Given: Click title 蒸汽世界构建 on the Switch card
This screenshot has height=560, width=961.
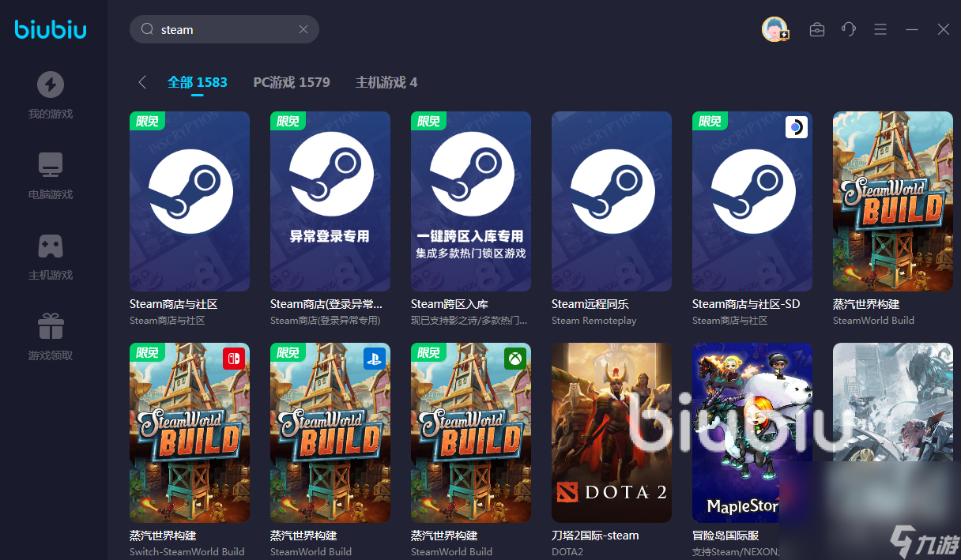Looking at the screenshot, I should [x=163, y=536].
